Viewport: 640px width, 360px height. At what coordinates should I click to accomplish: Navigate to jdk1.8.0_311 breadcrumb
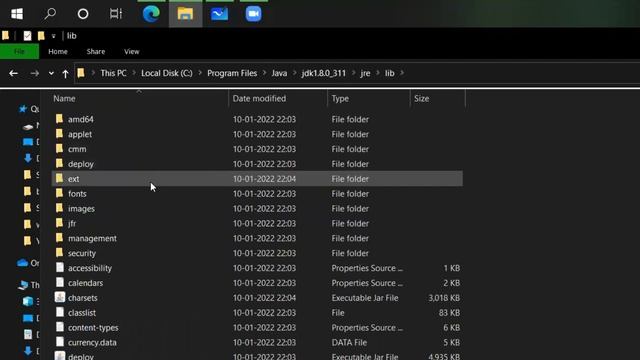coord(324,73)
